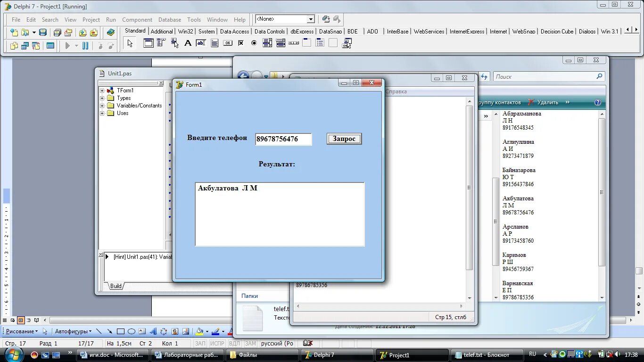Open the Рисование dropdown in Word

pos(22,331)
